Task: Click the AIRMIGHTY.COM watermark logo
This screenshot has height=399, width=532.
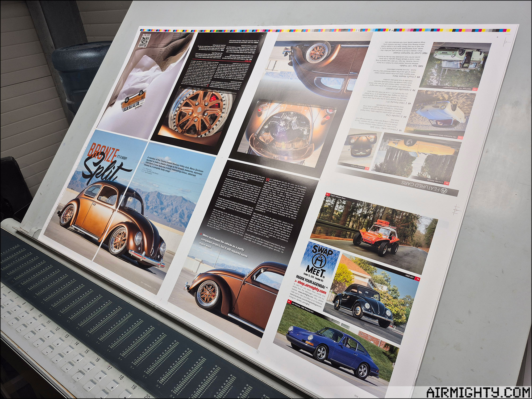Action: click(x=477, y=392)
